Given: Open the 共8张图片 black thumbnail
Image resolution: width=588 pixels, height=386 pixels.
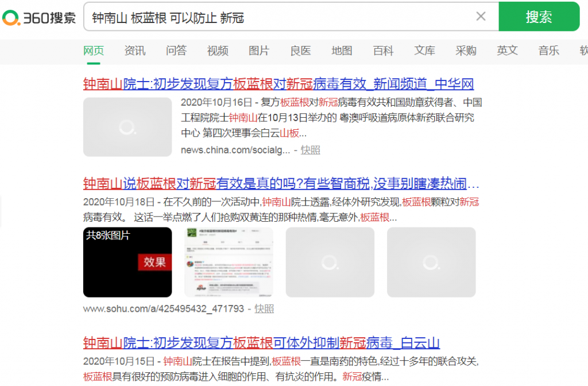Looking at the screenshot, I should click(127, 262).
